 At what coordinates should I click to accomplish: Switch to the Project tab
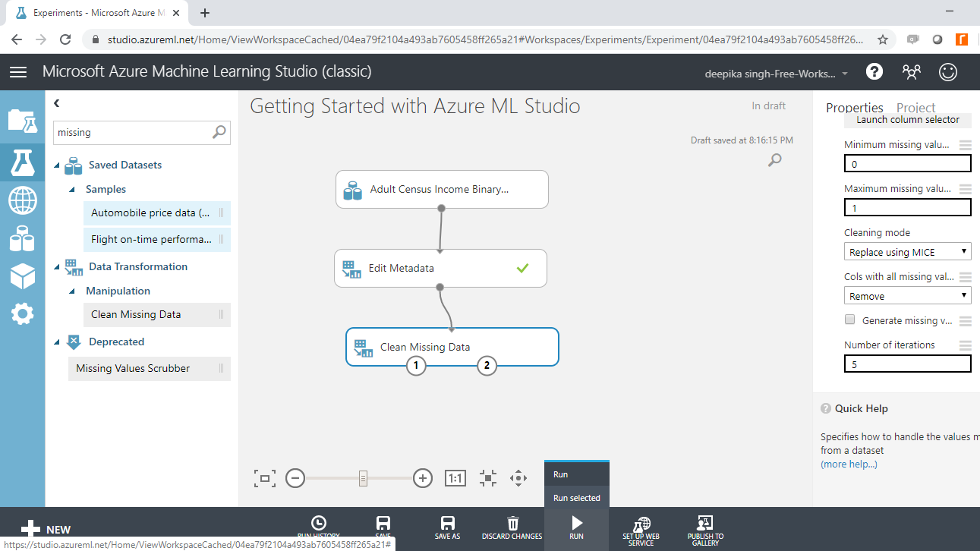pos(915,108)
